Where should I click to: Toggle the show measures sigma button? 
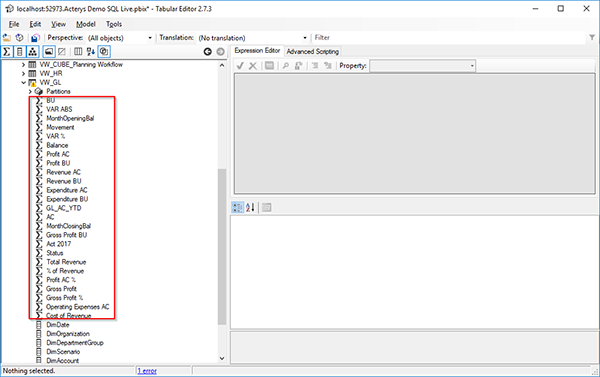tap(7, 51)
